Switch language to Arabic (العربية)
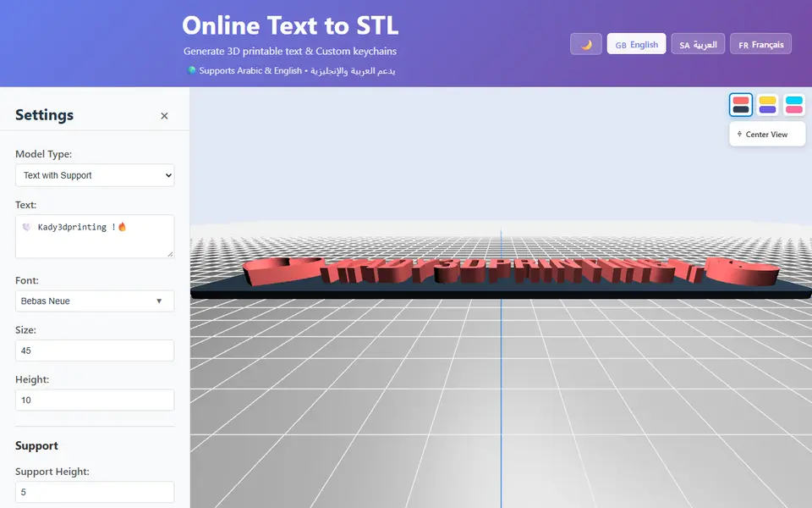The width and height of the screenshot is (812, 508). click(x=698, y=44)
